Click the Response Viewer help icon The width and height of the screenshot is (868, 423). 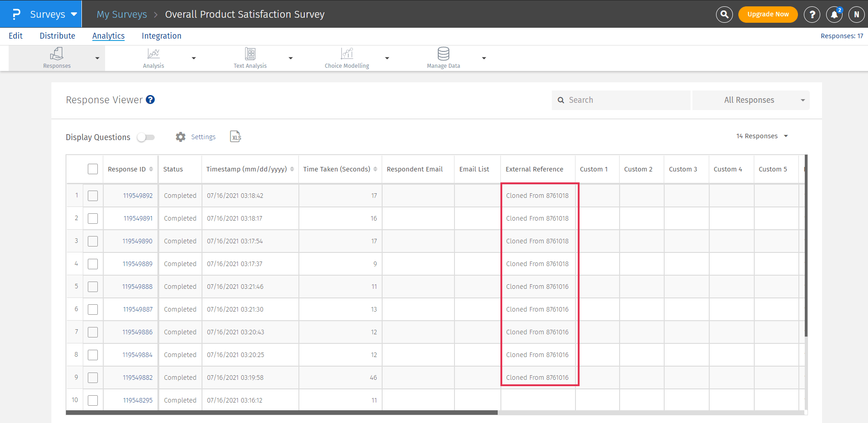coord(150,100)
